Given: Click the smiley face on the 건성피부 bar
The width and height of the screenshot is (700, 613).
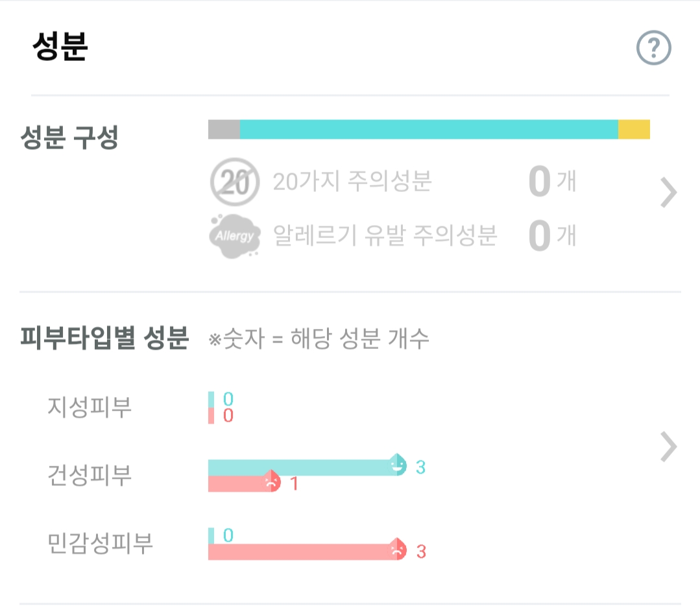Looking at the screenshot, I should tap(398, 465).
